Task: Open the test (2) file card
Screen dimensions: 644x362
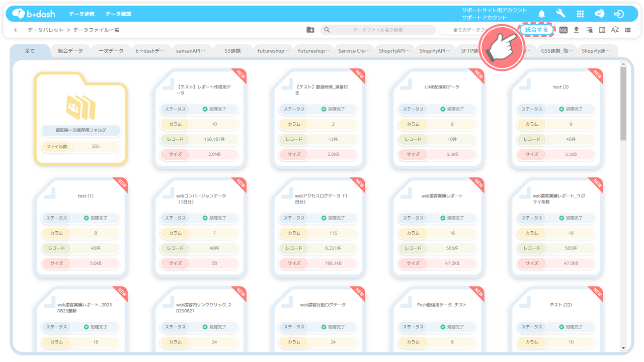Action: tap(556, 119)
